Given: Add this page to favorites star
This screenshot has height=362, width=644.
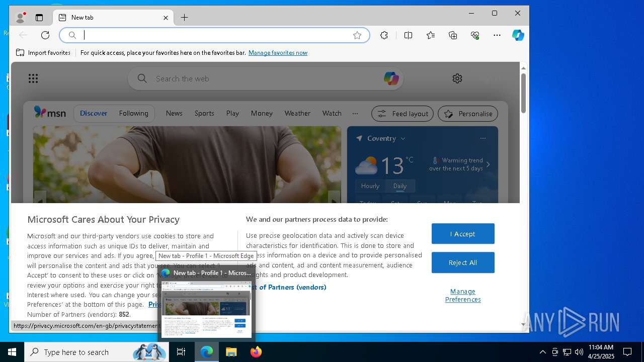Looking at the screenshot, I should pos(357,35).
